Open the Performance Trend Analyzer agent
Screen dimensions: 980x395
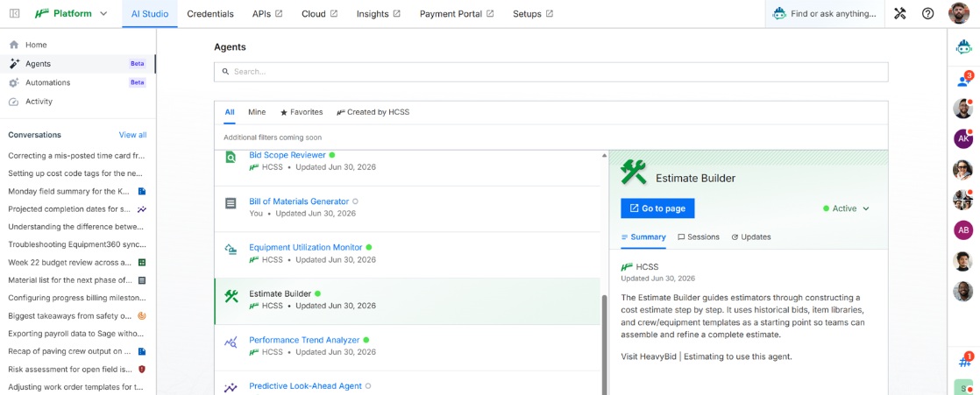click(304, 340)
